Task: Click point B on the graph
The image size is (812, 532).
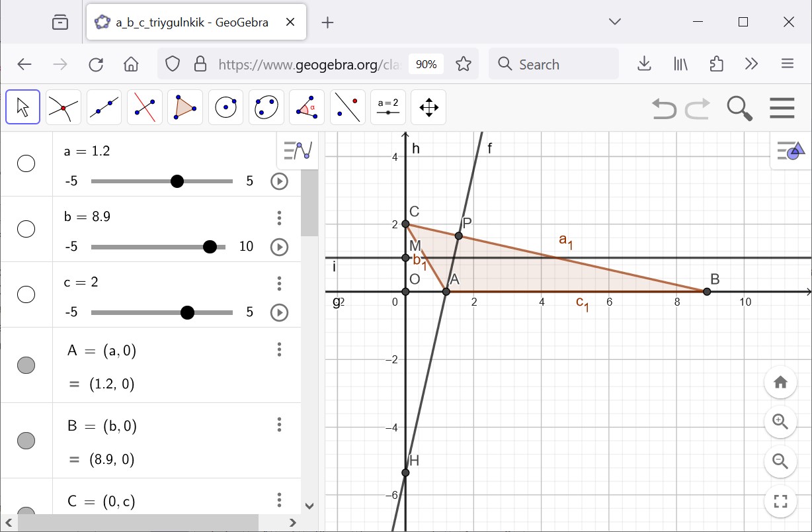Action: pos(707,291)
